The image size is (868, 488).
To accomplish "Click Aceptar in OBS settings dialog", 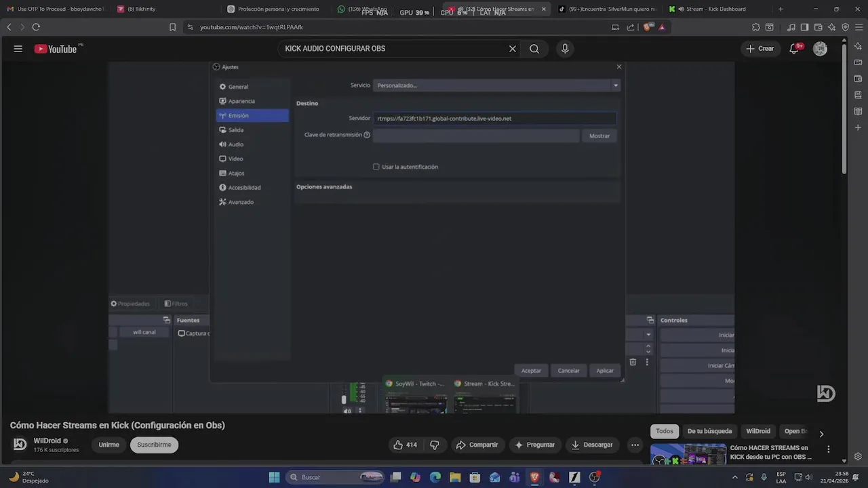I will pyautogui.click(x=531, y=371).
